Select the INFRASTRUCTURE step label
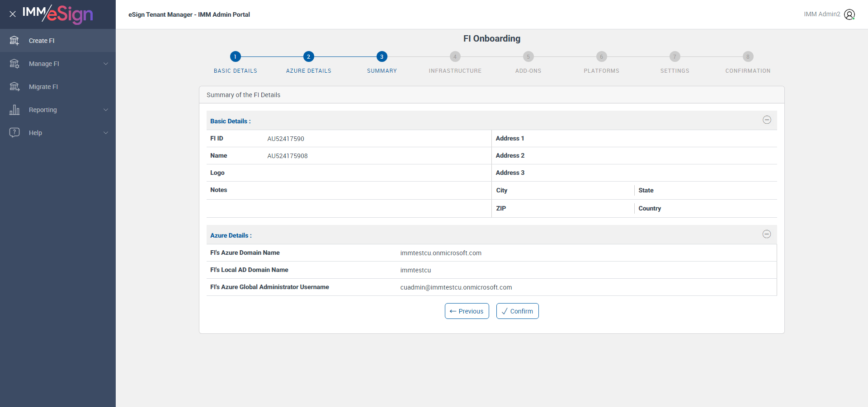This screenshot has height=407, width=868. coord(455,71)
